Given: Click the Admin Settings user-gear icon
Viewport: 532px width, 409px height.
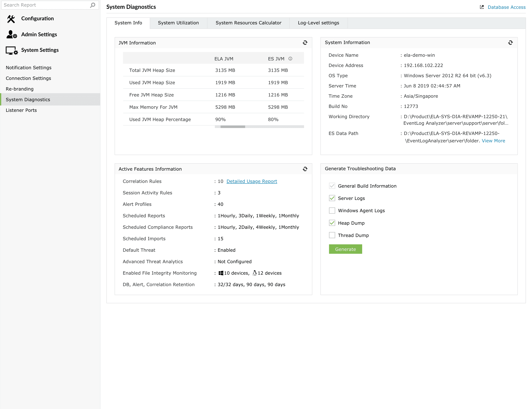Looking at the screenshot, I should click(11, 35).
